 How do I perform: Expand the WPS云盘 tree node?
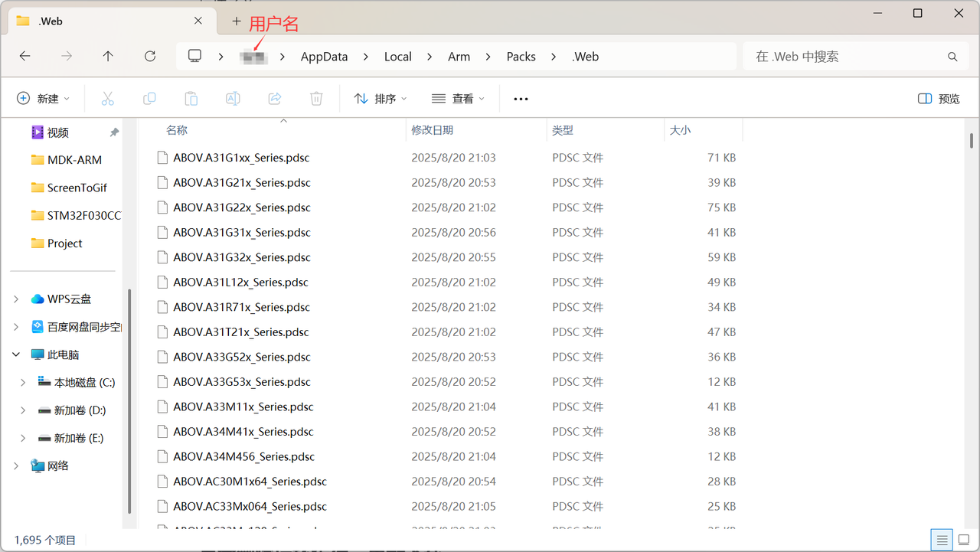16,299
